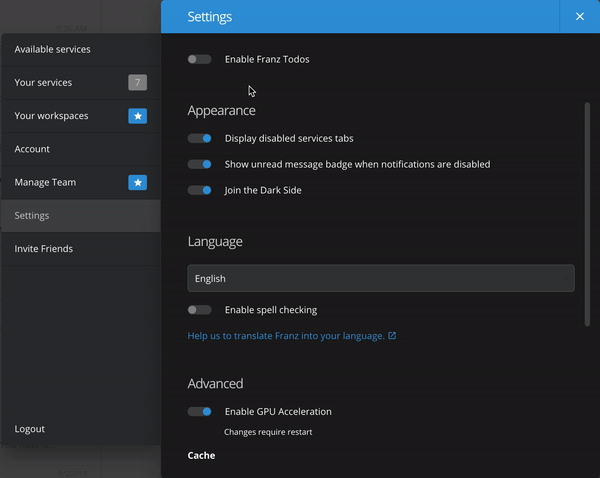Open the Help translate Franz link
Screen dimensions: 600x478
click(x=286, y=336)
